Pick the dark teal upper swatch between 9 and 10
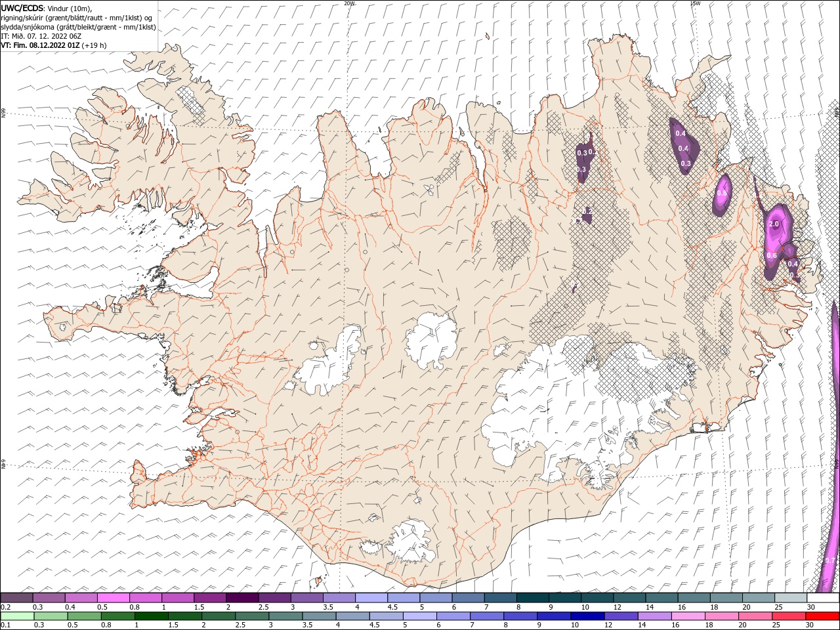This screenshot has height=630, width=840. 564,598
